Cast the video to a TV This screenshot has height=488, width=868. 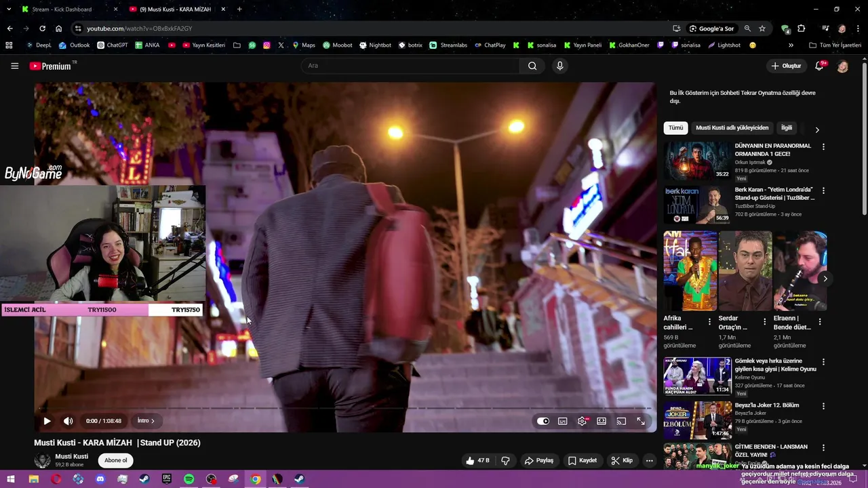[x=621, y=421]
